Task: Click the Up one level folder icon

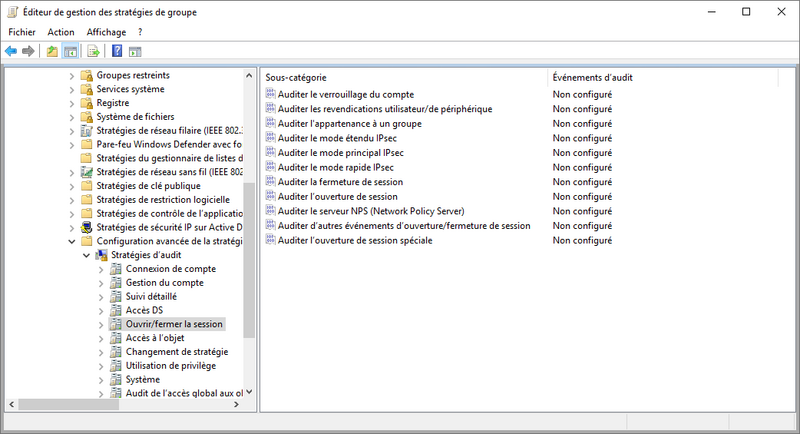Action: [x=52, y=51]
